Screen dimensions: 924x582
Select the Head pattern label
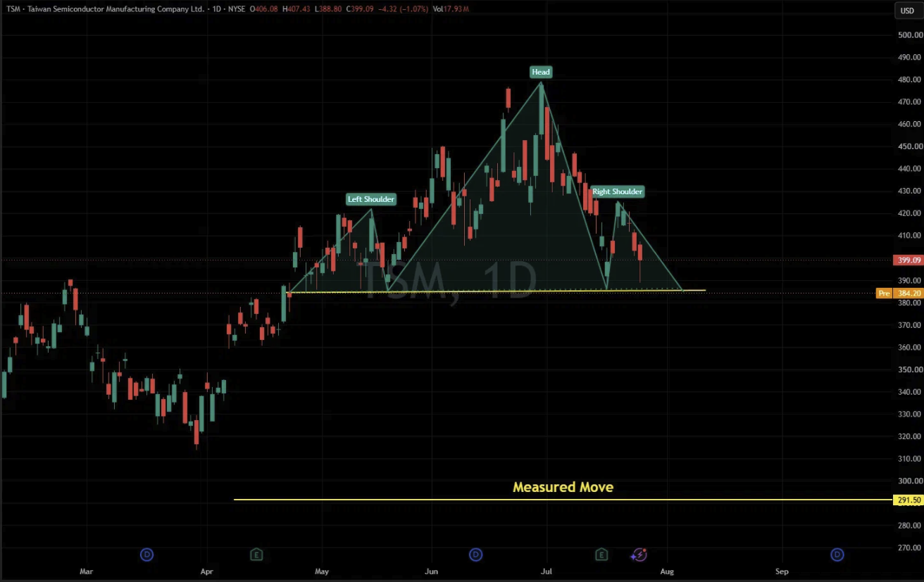coord(541,72)
